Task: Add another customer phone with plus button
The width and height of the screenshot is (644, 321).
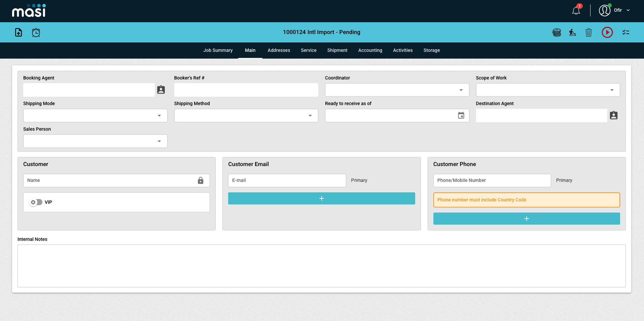Action: tap(526, 219)
